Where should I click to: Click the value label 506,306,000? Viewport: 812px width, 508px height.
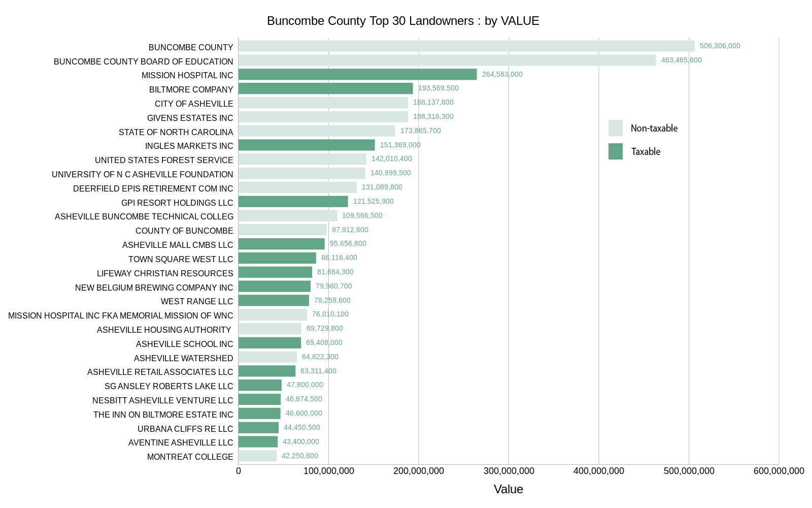pyautogui.click(x=720, y=46)
